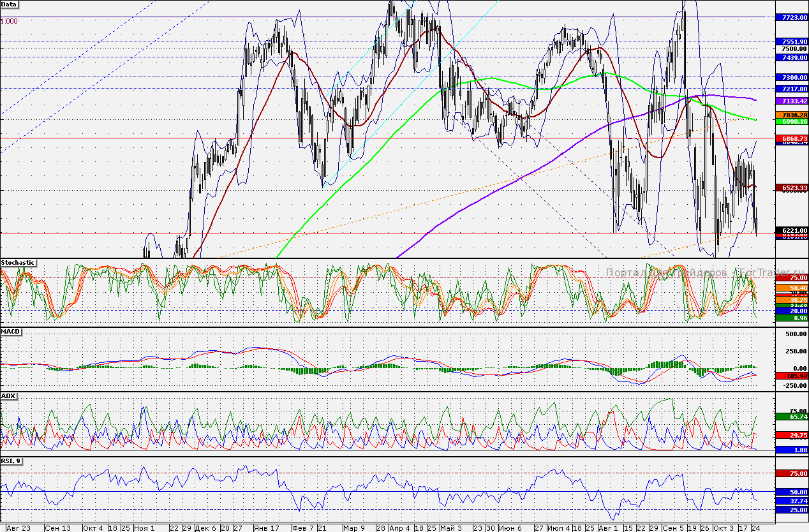The image size is (809, 532).
Task: Click the Авг 23 date on time axis
Action: [x=16, y=528]
